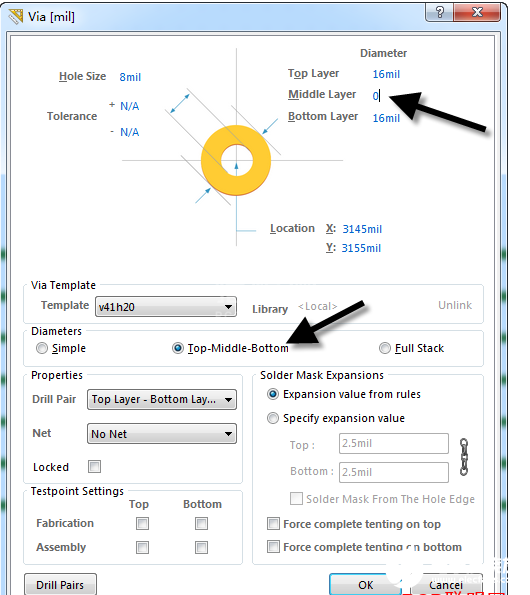Click the yellow via ring preview
The image size is (530, 595).
[236, 161]
